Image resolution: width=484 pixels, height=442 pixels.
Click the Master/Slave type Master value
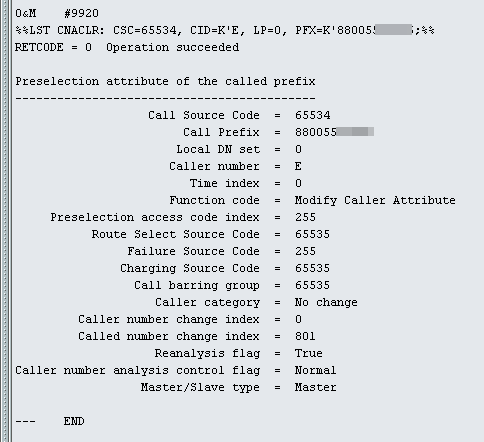(315, 387)
